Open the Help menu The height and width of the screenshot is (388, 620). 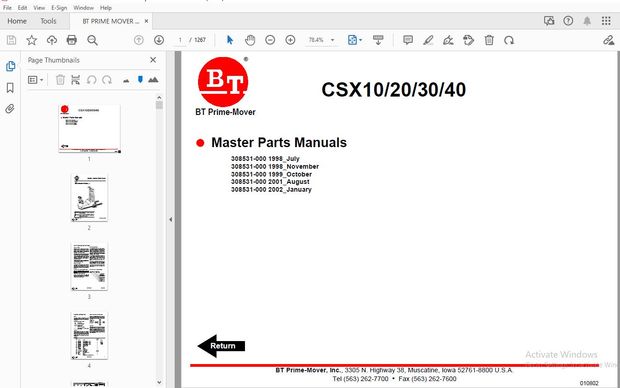(106, 8)
